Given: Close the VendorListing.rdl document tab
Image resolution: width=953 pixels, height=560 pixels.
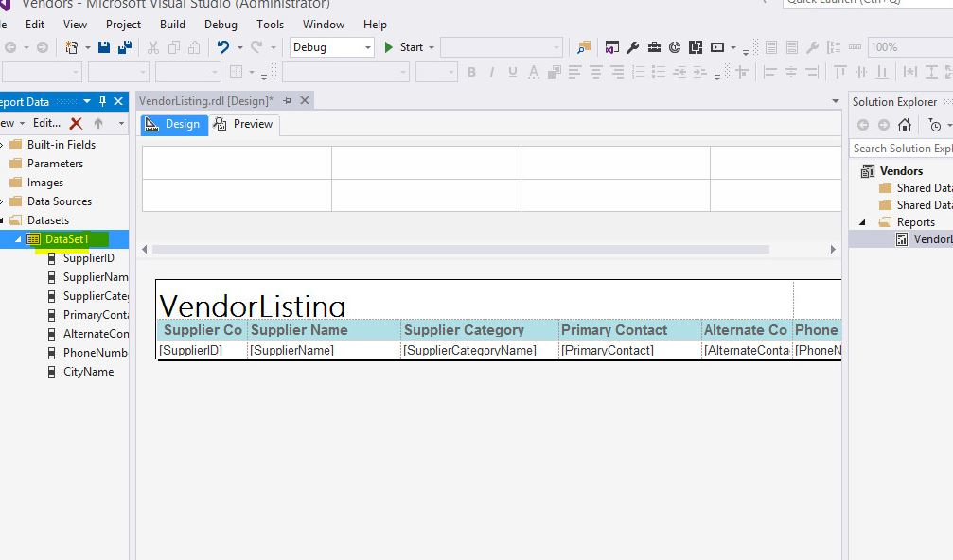Looking at the screenshot, I should (305, 100).
